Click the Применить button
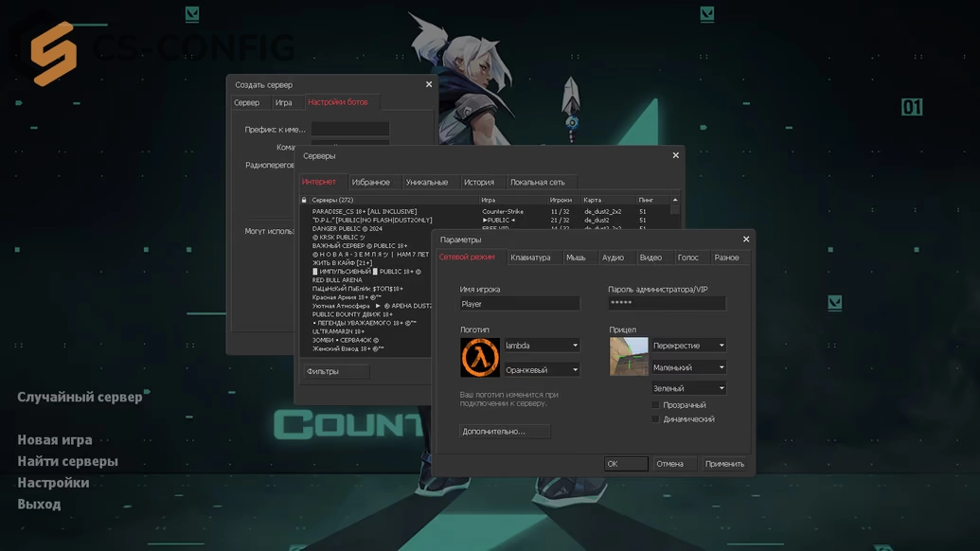 pyautogui.click(x=724, y=464)
